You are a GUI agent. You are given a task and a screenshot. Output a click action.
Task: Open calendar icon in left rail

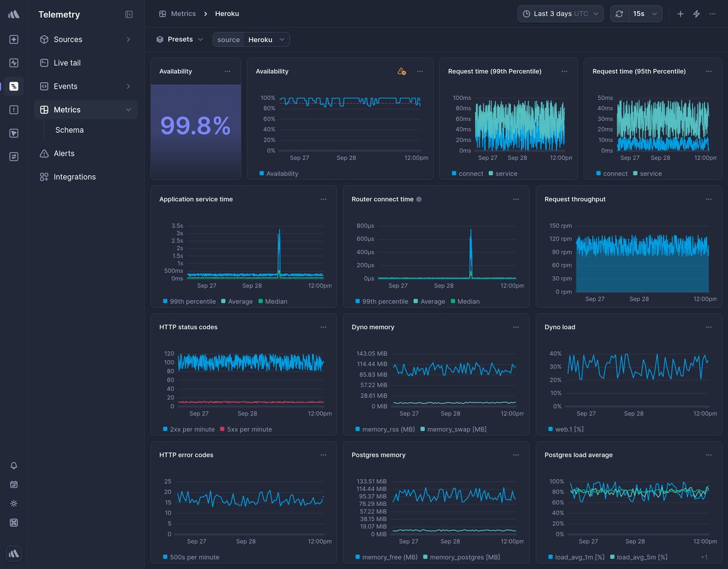(14, 484)
